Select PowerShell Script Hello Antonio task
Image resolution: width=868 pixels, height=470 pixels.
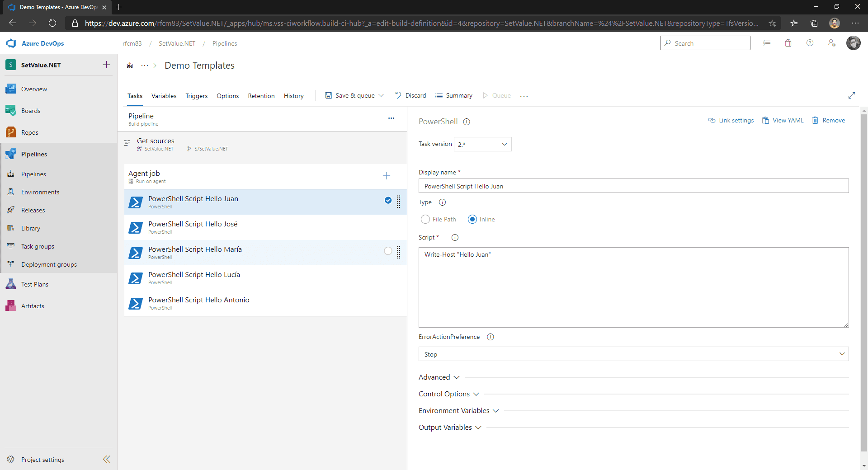[x=265, y=303]
